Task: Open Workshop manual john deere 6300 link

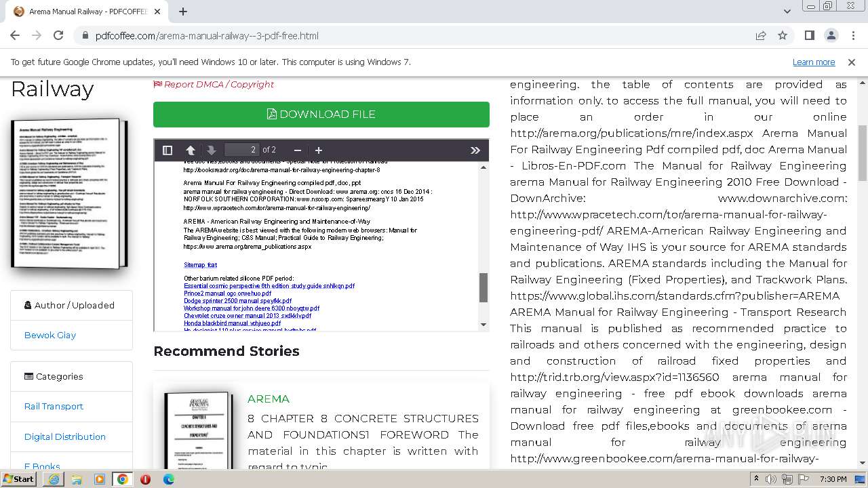Action: (251, 308)
